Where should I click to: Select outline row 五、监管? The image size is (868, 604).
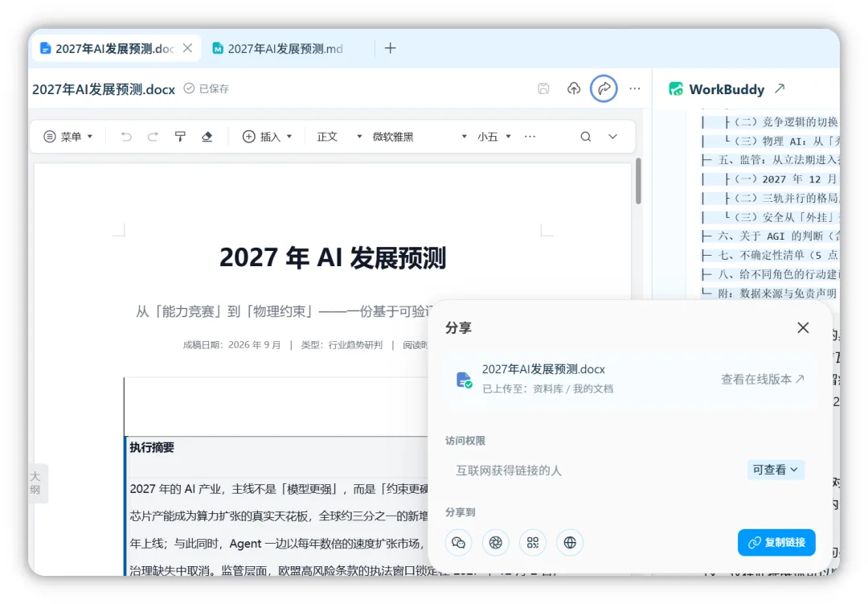coord(778,159)
